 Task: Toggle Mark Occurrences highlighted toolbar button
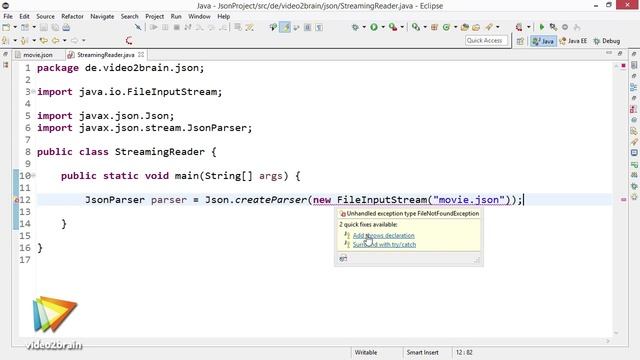285,27
